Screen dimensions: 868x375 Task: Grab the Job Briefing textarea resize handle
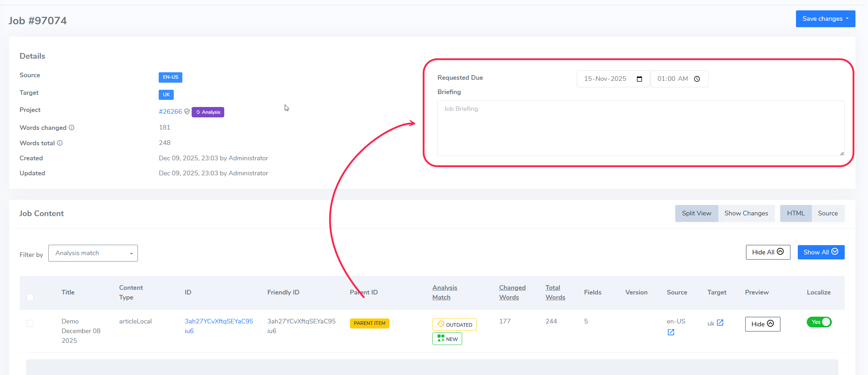pyautogui.click(x=842, y=154)
